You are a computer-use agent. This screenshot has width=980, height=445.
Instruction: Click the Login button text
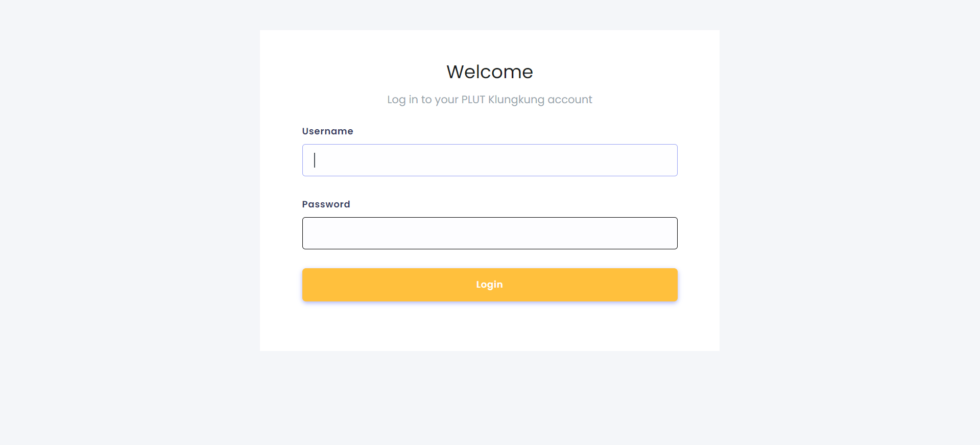click(x=489, y=285)
